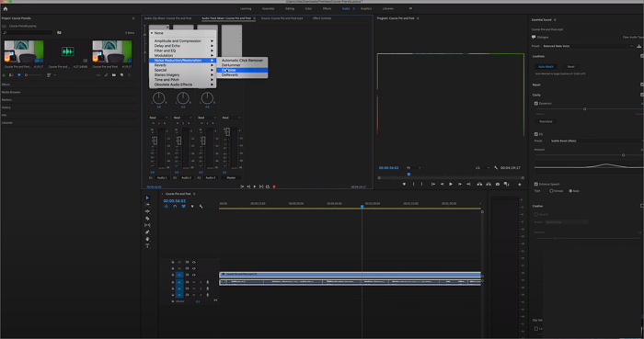Open the EQ Preset Subtle Boost dropdown
This screenshot has height=339, width=644.
596,141
